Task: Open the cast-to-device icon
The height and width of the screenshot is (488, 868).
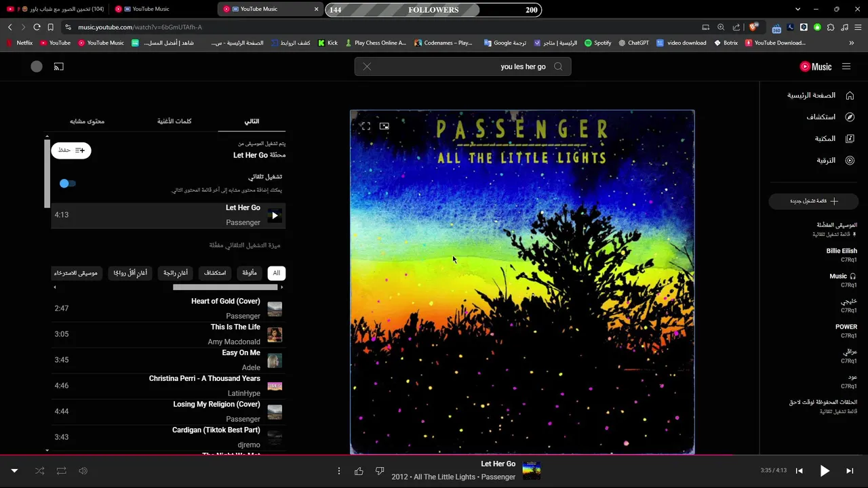Action: [59, 66]
